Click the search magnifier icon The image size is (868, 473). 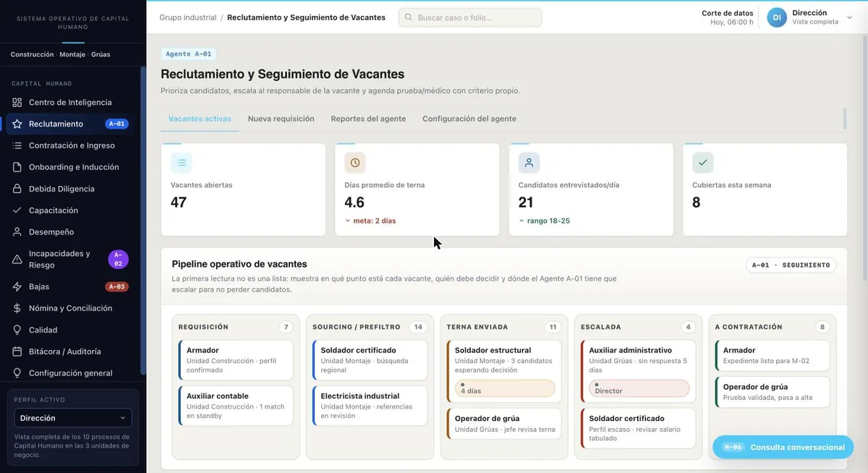tap(409, 17)
